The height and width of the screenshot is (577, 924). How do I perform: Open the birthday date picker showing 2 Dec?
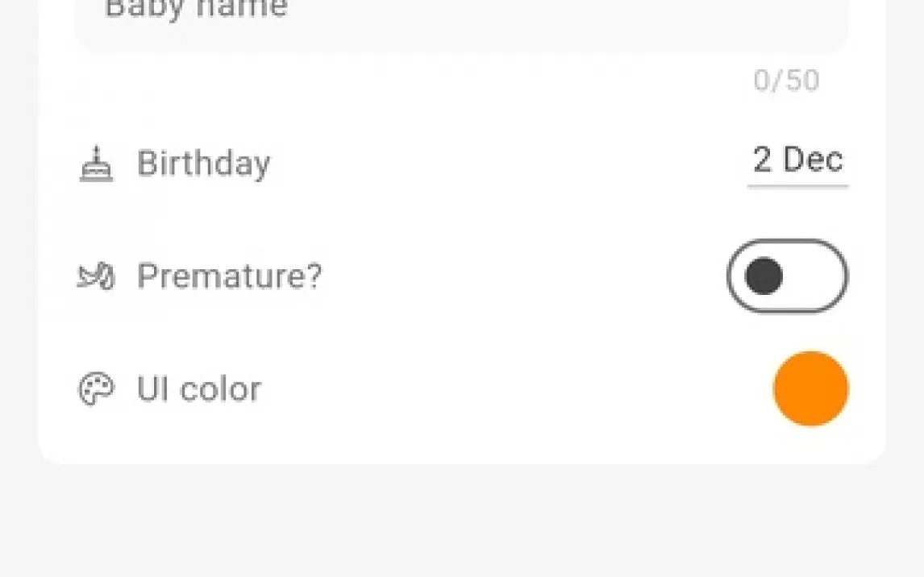797,160
